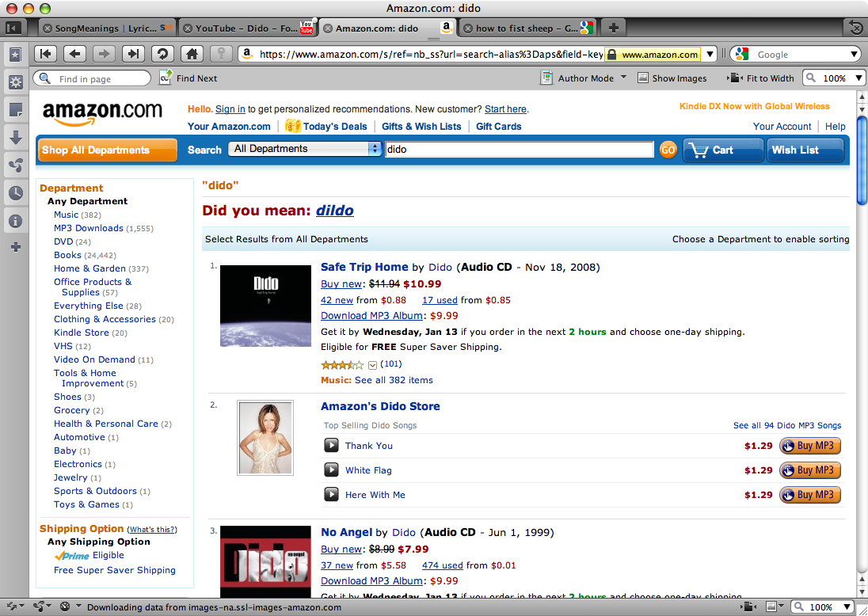
Task: Open the Downloads arrow panel
Action: tap(16, 137)
